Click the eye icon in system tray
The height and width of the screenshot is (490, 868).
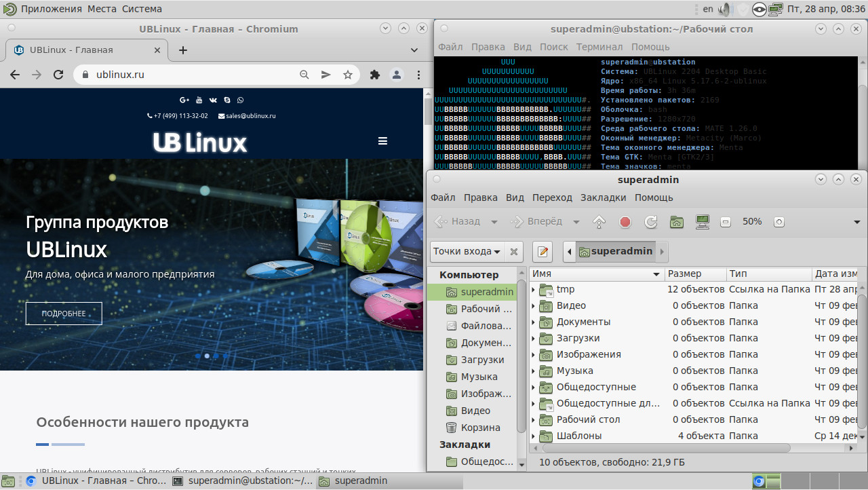point(759,10)
